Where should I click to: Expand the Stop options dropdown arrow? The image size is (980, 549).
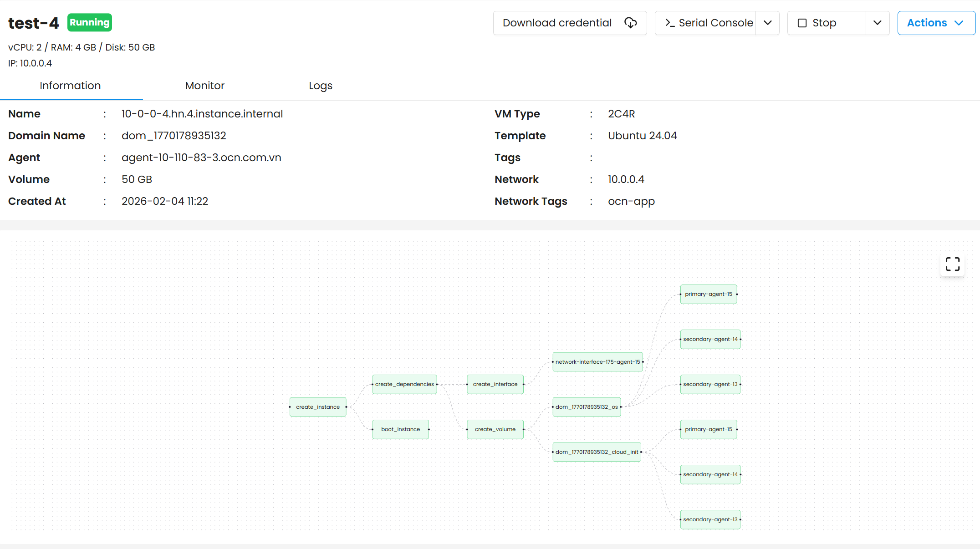[x=878, y=23]
